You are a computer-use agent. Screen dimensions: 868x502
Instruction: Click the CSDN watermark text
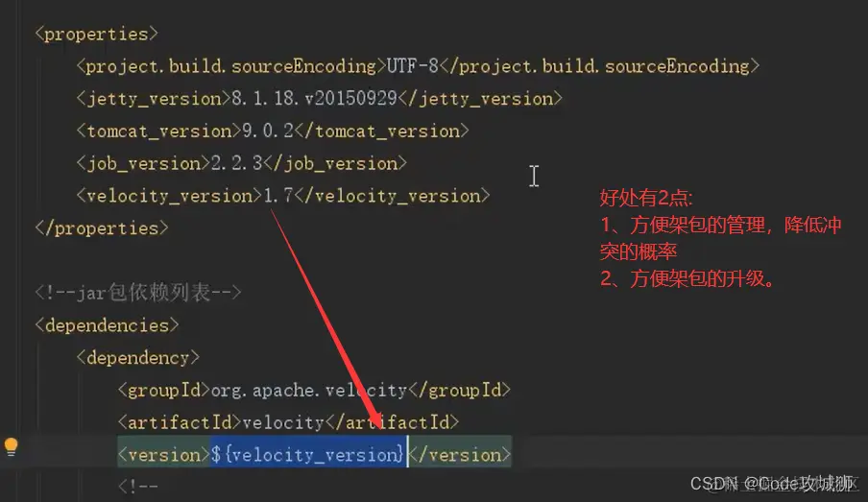point(773,484)
